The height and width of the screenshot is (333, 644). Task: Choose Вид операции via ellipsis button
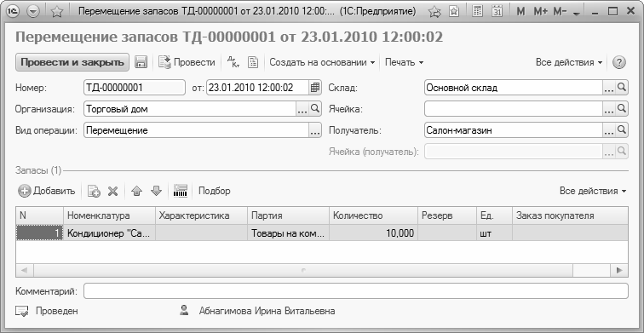[315, 130]
